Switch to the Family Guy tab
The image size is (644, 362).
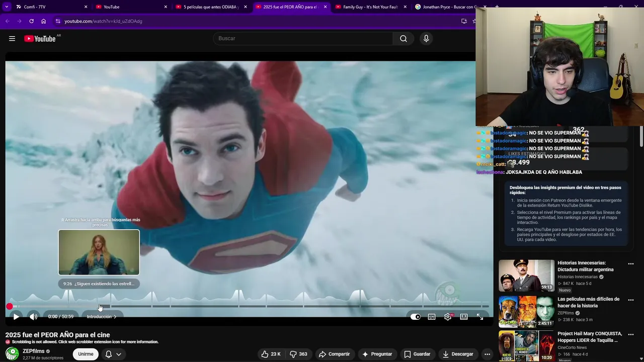[x=371, y=7]
